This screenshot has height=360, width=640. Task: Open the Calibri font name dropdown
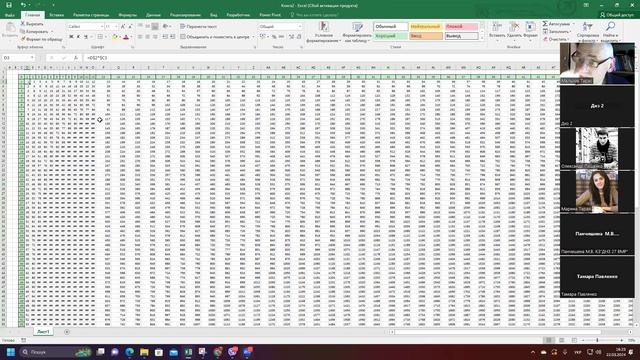[x=102, y=27]
